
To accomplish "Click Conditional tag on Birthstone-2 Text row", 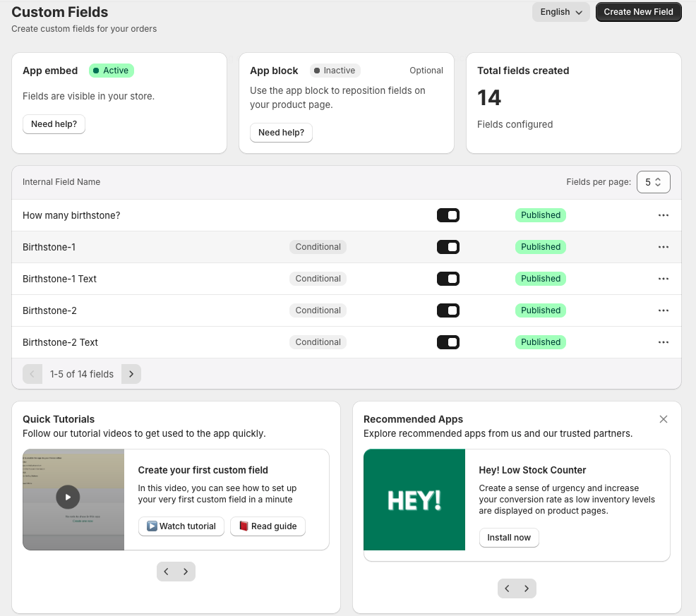I will pyautogui.click(x=318, y=342).
